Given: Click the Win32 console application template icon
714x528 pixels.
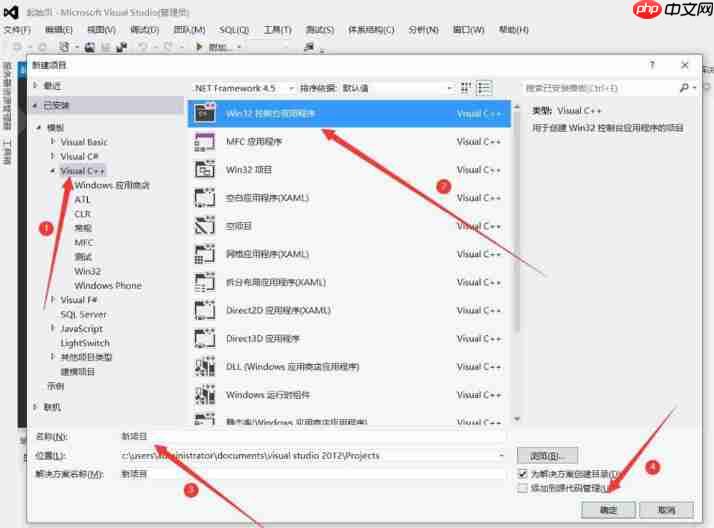Looking at the screenshot, I should (x=205, y=113).
